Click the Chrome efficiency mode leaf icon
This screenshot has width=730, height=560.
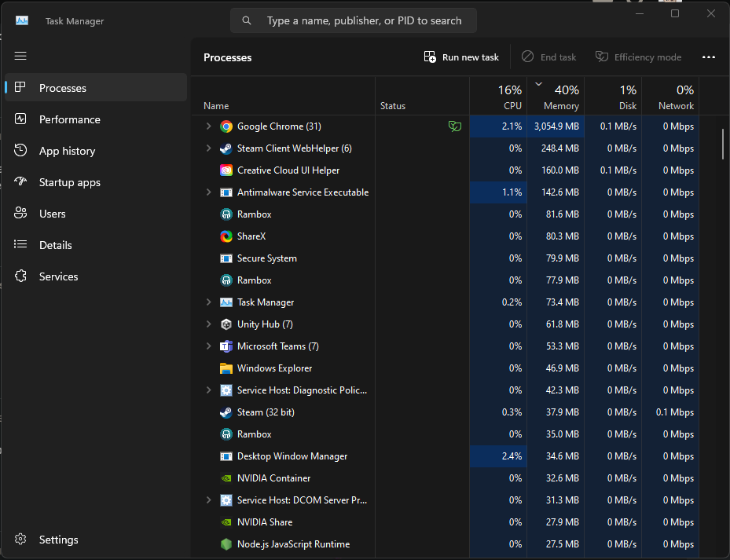pyautogui.click(x=454, y=126)
